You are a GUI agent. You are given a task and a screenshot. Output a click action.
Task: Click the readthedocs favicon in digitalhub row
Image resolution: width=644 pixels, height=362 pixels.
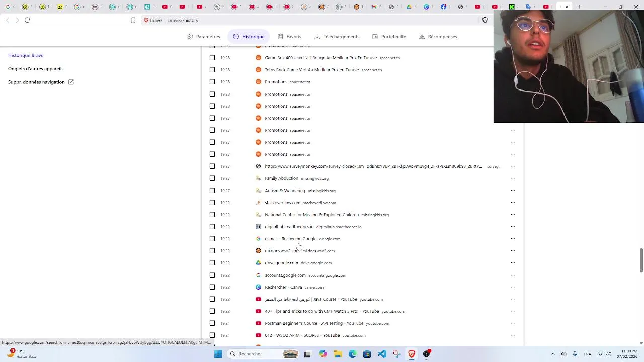click(x=258, y=227)
